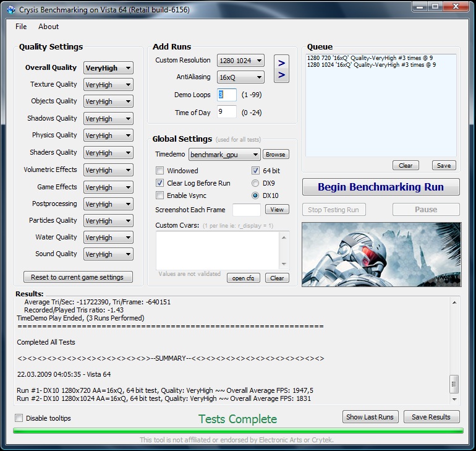Expand the Texture Quality dropdown

point(108,85)
